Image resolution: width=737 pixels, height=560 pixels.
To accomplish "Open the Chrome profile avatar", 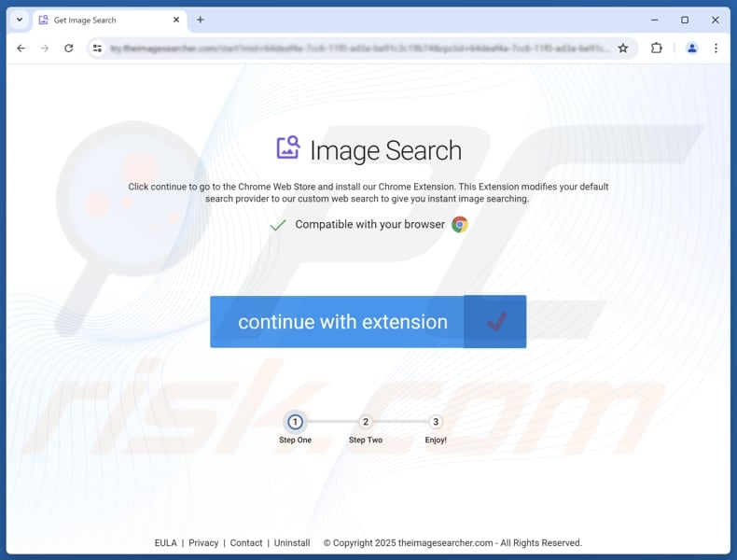I will click(x=691, y=49).
